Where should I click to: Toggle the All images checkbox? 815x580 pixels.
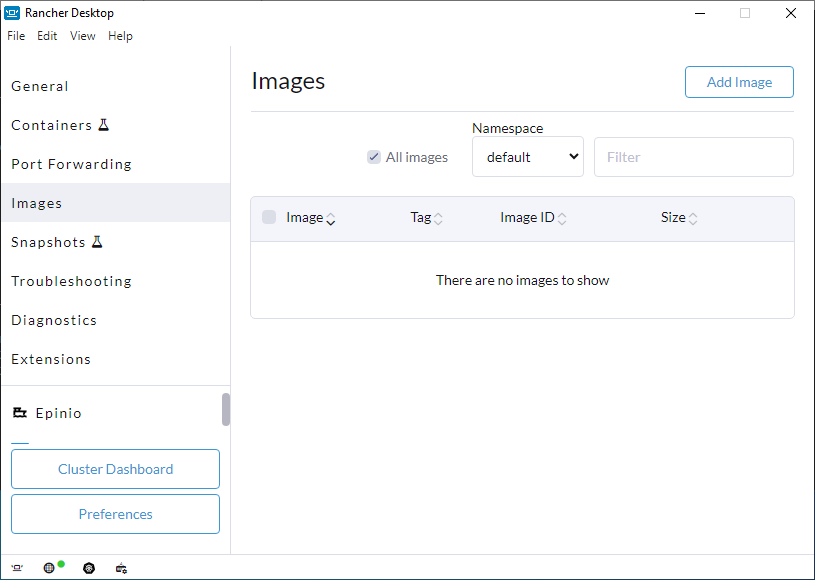click(x=374, y=157)
